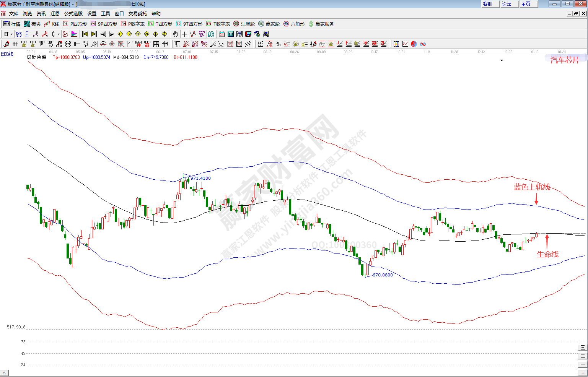Open the 交易委托 menu

(137, 14)
